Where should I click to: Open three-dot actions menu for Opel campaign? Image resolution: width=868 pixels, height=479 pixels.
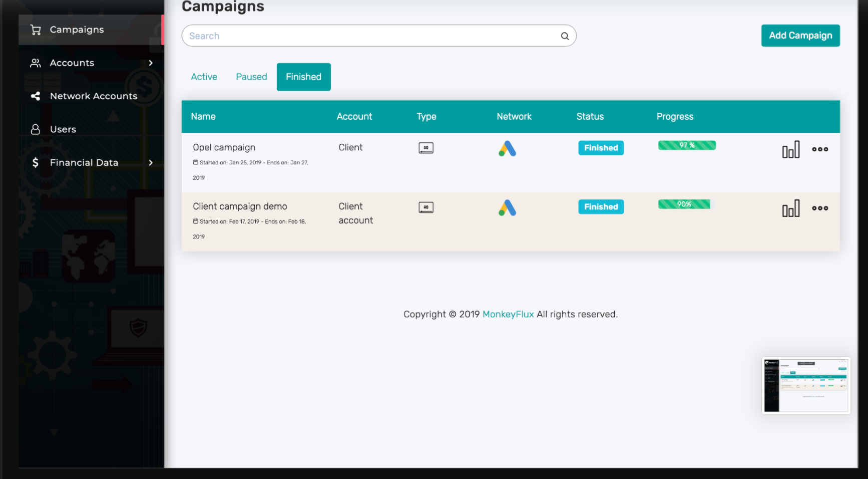[820, 149]
